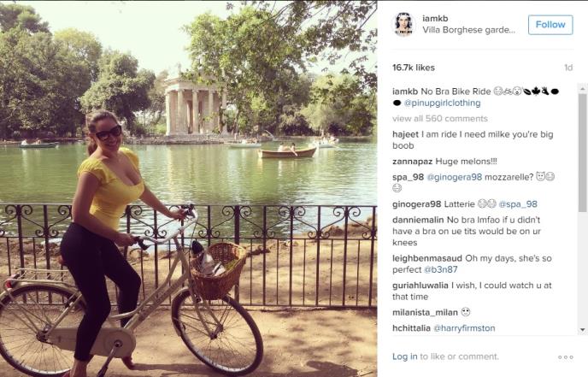Screen dimensions: 588x377
Task: Click the scrollbar up arrow in comments
Action: pos(582,89)
